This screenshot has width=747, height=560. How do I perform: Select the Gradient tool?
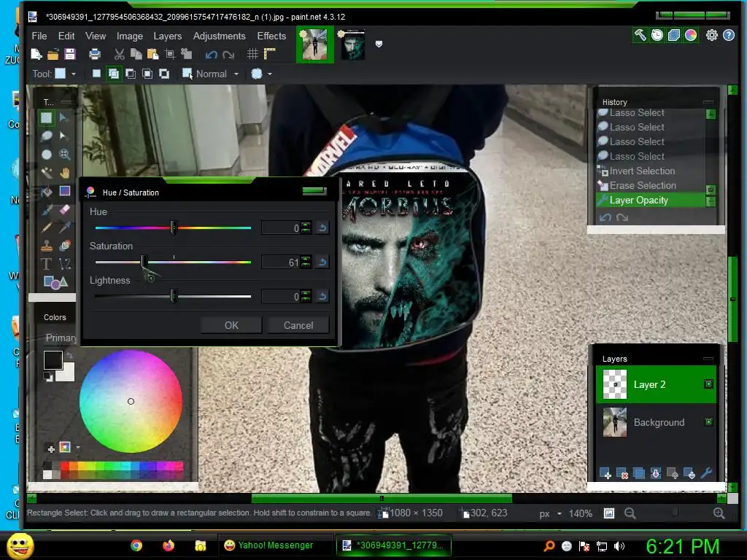64,192
